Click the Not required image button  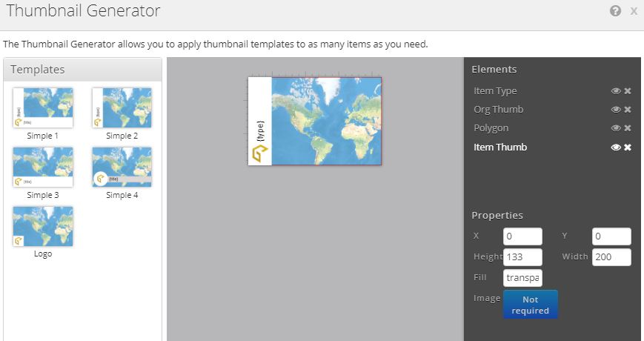530,305
